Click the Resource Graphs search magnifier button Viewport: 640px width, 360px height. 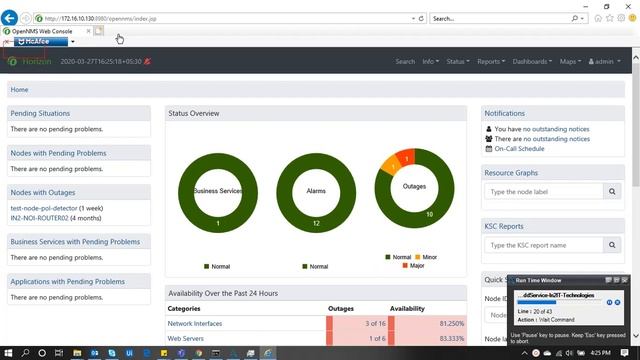coord(612,191)
